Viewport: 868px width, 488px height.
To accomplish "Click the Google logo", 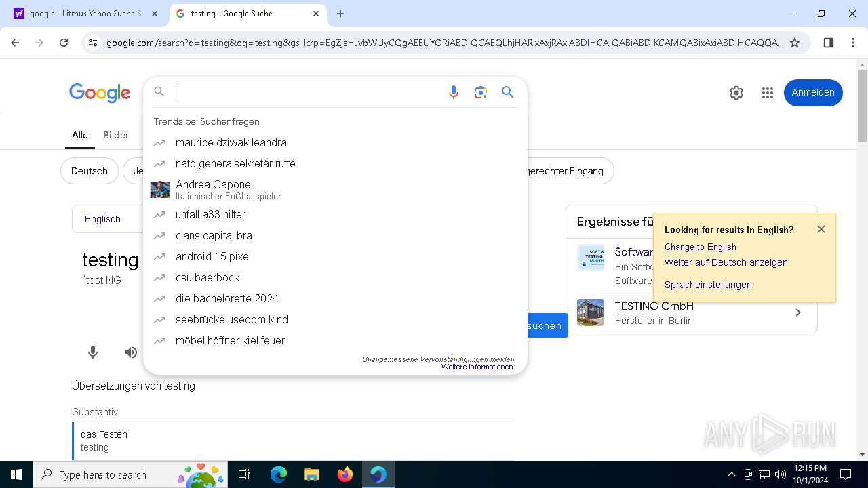I will tap(100, 93).
